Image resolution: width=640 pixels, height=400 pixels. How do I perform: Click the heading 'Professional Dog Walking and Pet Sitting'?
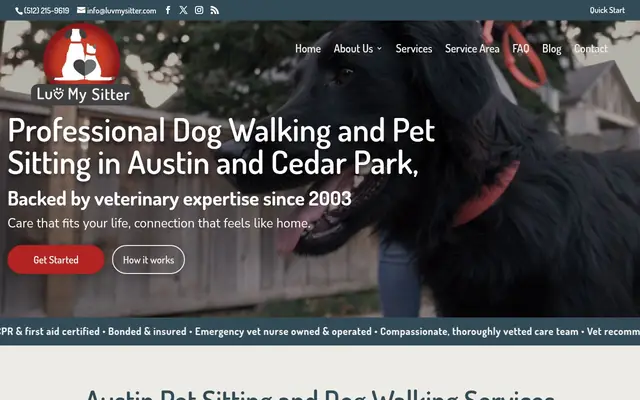(221, 147)
